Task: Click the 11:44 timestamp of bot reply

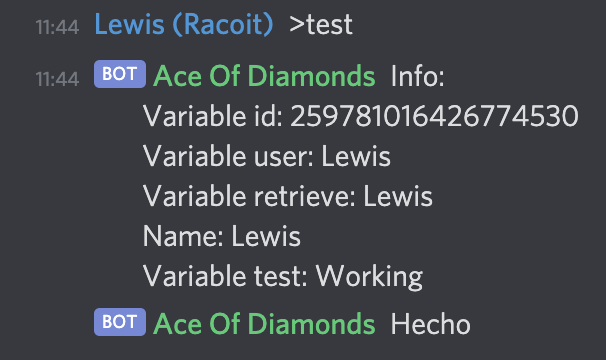Action: (x=57, y=79)
